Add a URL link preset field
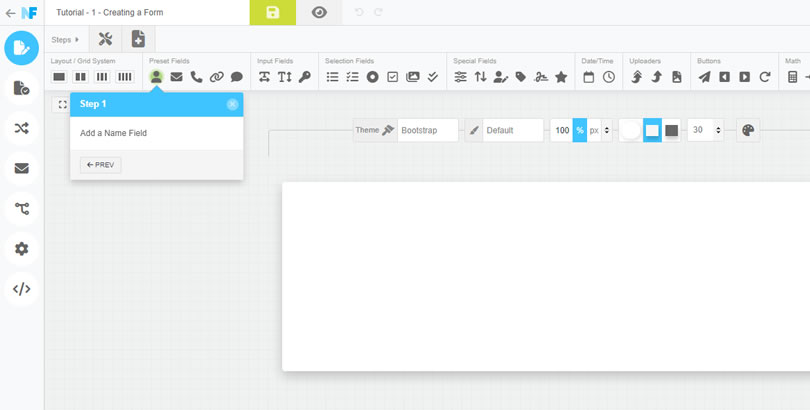The image size is (810, 410). coord(216,77)
